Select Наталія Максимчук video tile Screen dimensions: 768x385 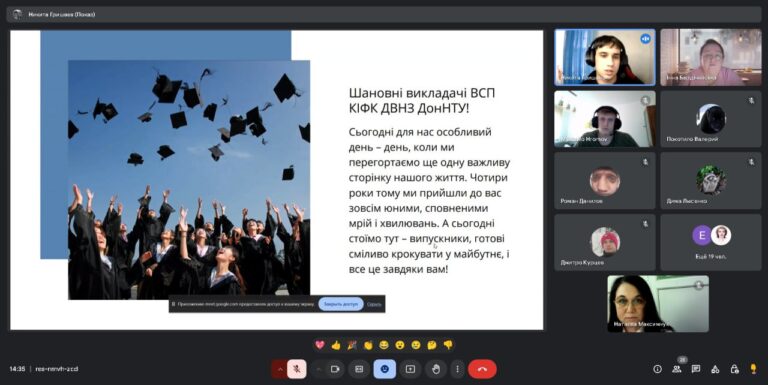[658, 304]
